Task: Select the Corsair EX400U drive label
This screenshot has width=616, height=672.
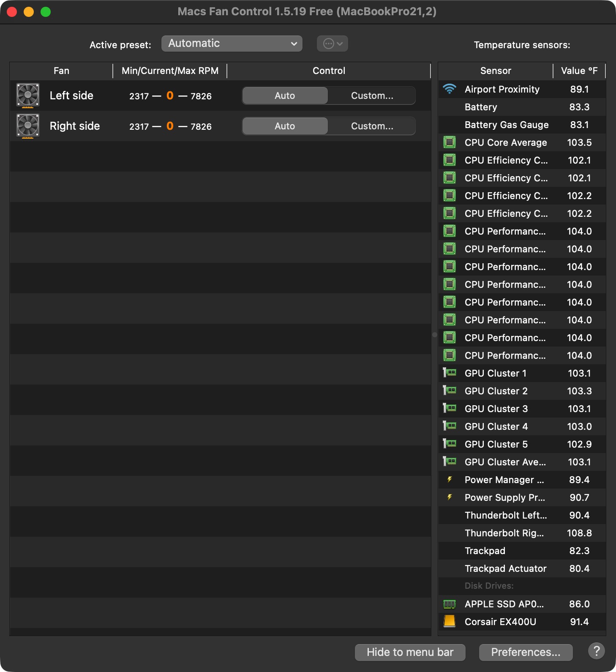Action: pos(500,622)
